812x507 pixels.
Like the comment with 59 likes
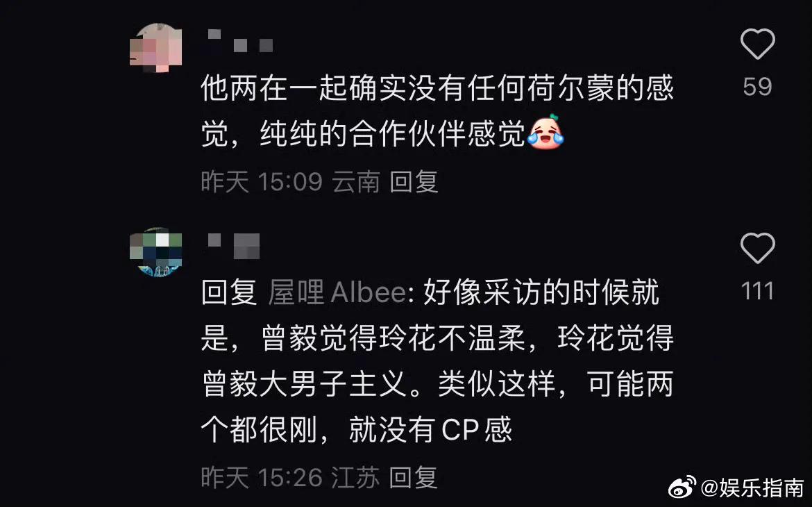point(757,44)
